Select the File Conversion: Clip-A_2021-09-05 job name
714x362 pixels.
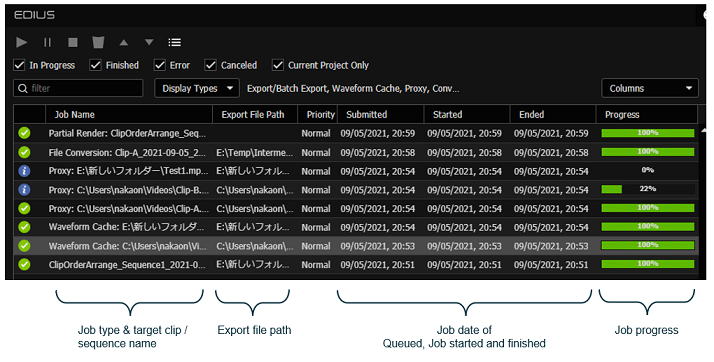click(127, 153)
